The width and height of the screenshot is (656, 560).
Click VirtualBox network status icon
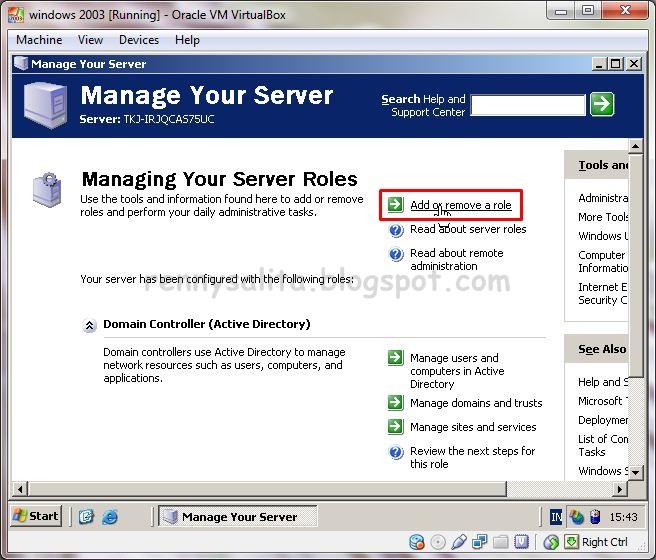[x=479, y=542]
